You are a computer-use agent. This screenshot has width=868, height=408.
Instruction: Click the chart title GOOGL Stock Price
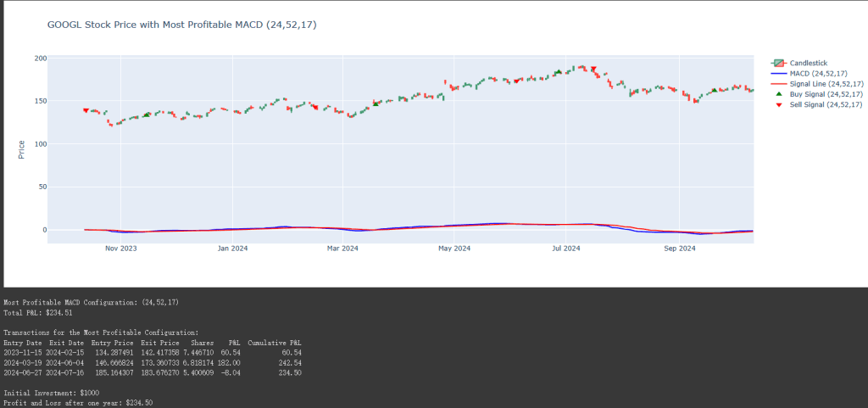[x=182, y=25]
